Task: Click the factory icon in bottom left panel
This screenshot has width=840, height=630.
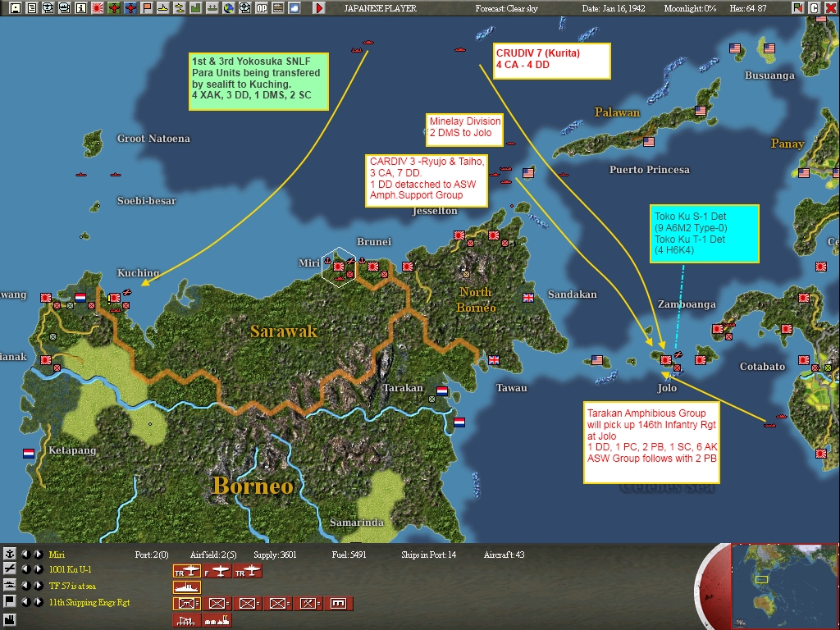Action: tap(10, 620)
